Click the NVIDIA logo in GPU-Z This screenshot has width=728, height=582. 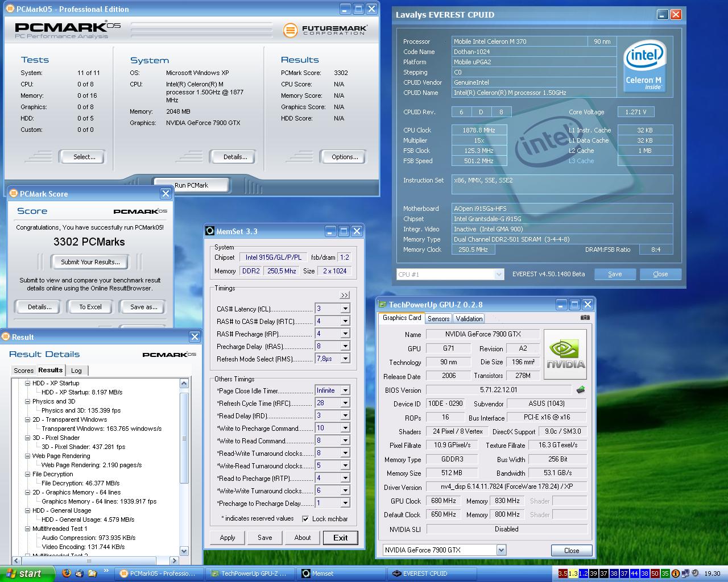(x=565, y=355)
